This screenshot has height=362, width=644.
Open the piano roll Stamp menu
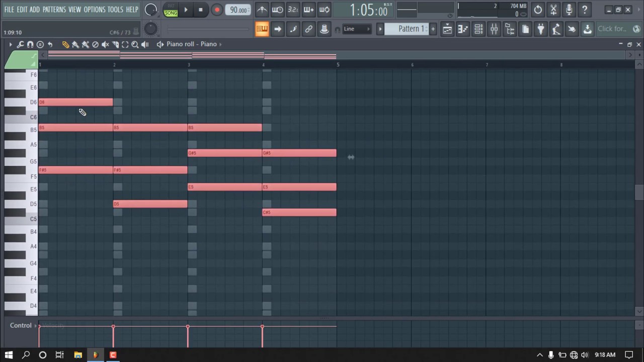click(x=40, y=44)
